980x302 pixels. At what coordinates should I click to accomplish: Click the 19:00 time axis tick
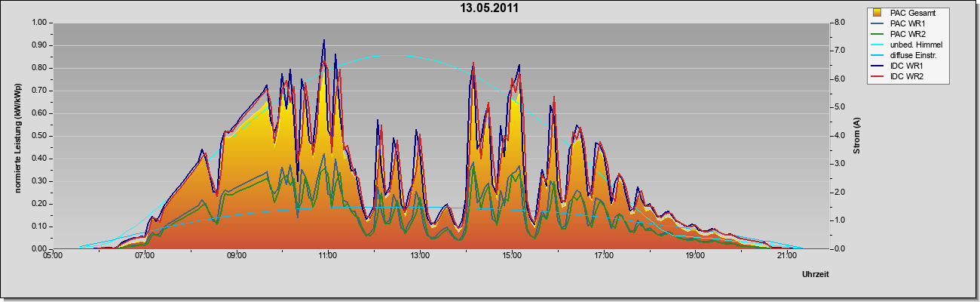[x=695, y=256]
